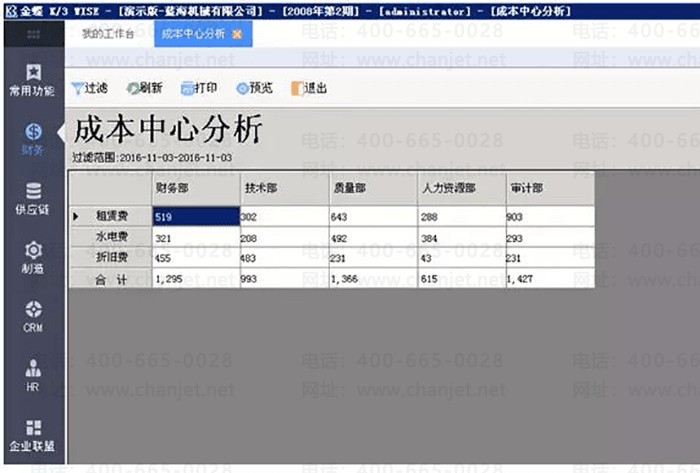Screen dimensions: 700x473
Task: Open the 供应链 supply chain module
Action: pos(33,198)
